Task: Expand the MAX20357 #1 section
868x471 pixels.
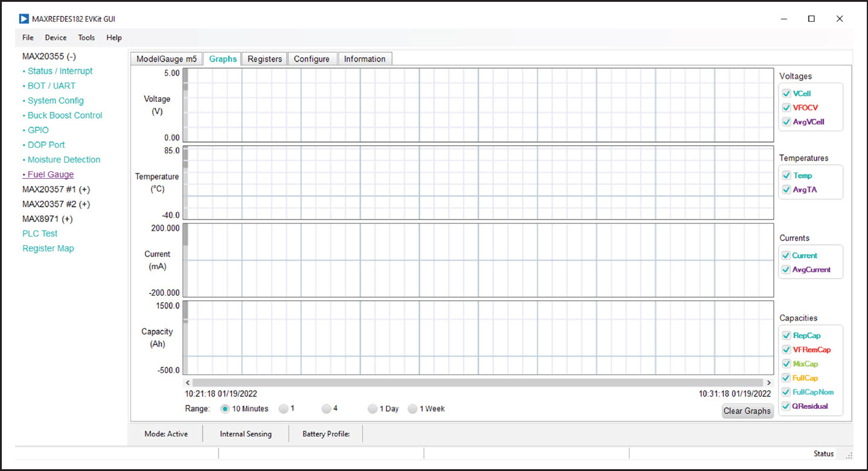Action: (x=56, y=189)
